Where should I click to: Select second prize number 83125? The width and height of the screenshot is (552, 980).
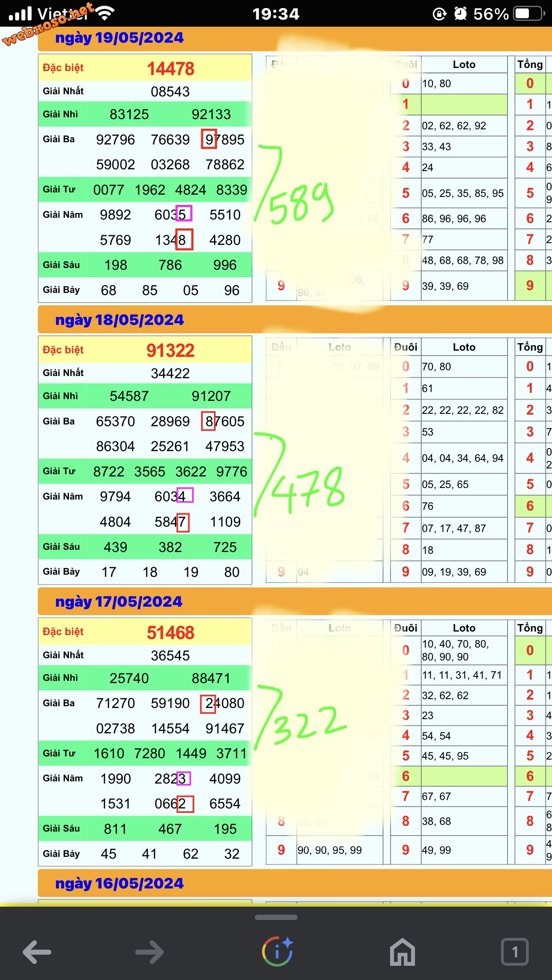coord(129,114)
